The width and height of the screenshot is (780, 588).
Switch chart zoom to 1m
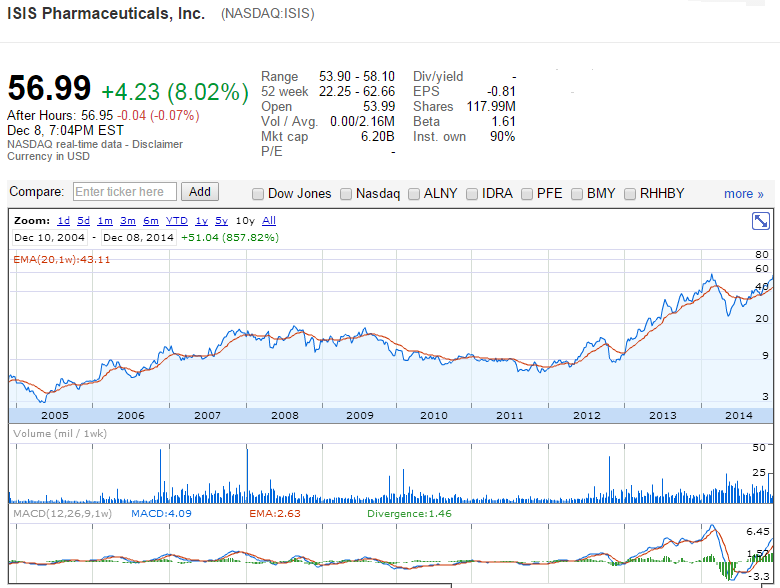click(x=105, y=221)
